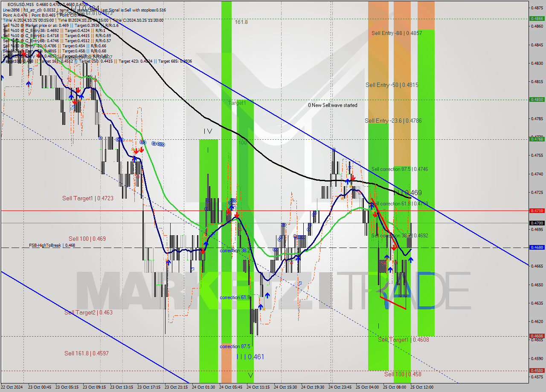Select the 'Target1' label on green zone
This screenshot has width=546, height=392.
237,103
